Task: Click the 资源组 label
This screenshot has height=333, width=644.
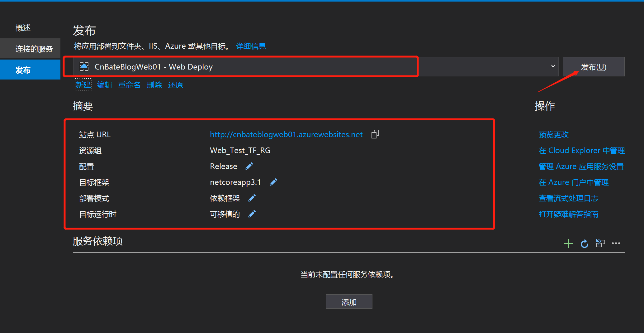Action: [x=90, y=150]
